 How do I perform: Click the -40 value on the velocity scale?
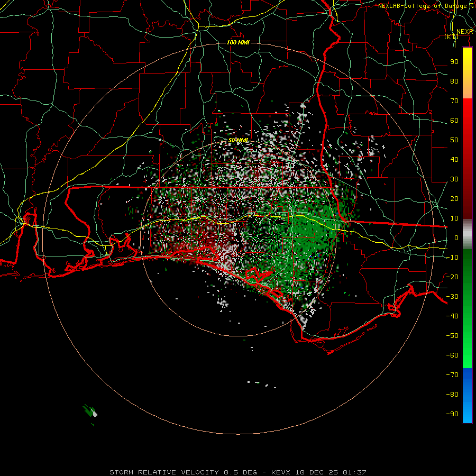452,316
